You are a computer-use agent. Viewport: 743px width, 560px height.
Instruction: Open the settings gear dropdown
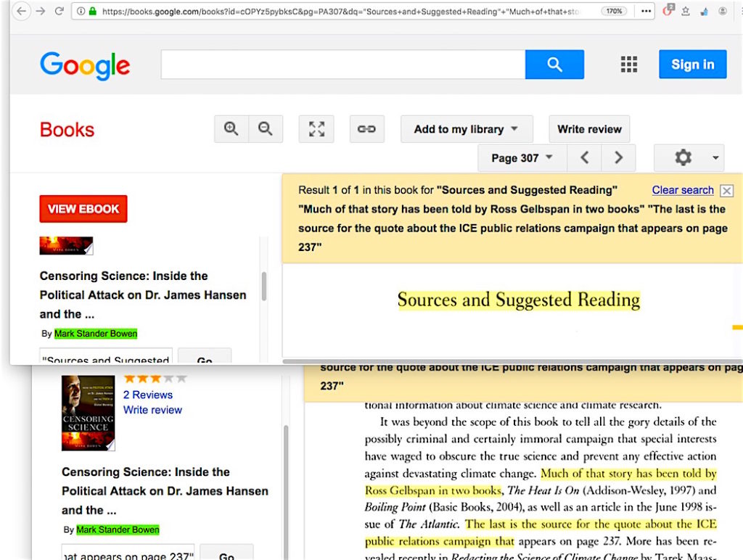(x=689, y=158)
